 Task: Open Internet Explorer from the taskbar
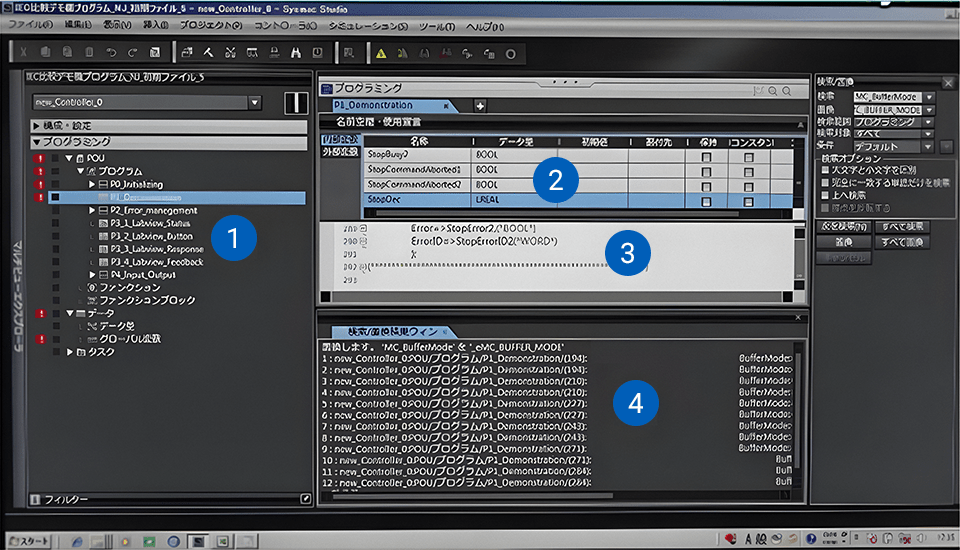(x=77, y=541)
